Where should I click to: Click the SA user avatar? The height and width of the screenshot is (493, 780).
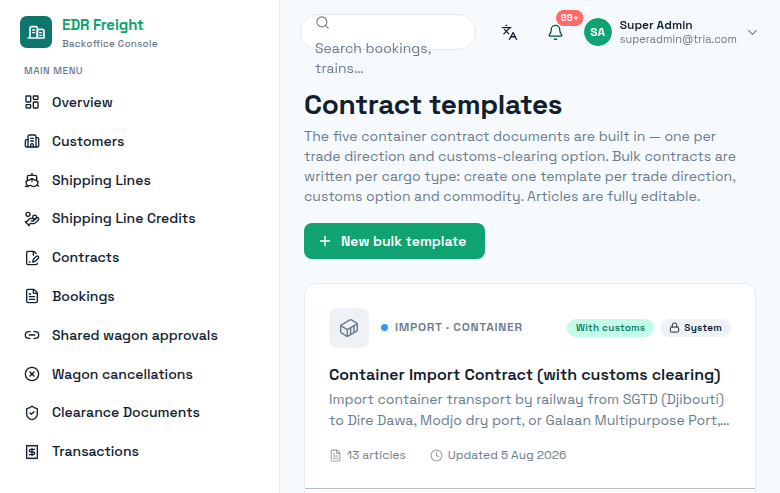(597, 32)
